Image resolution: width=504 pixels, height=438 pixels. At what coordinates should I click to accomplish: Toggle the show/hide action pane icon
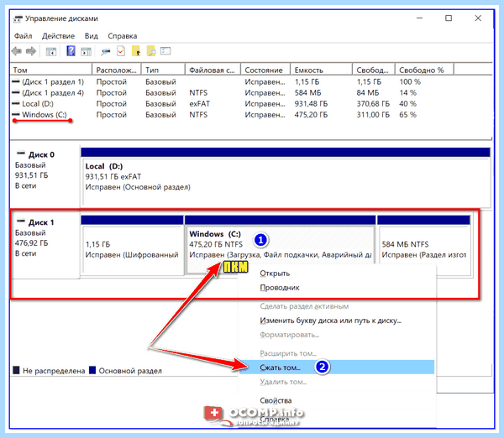[86, 51]
